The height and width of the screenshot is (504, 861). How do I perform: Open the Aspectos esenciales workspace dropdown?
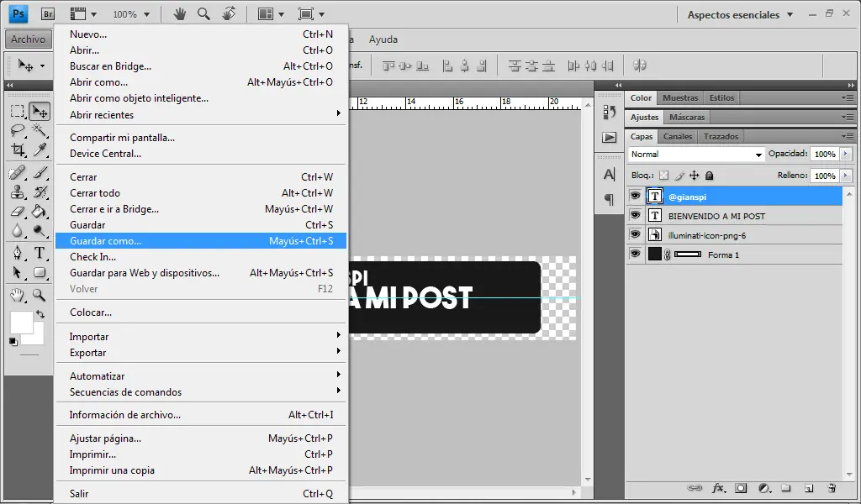[740, 15]
